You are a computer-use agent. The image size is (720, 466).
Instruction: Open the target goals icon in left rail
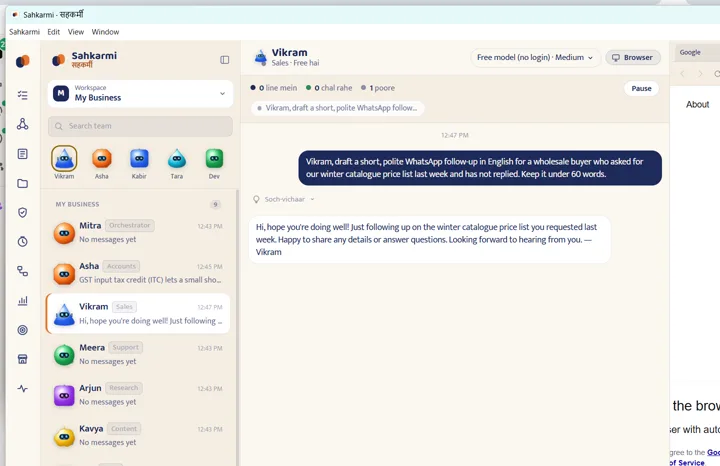point(22,330)
